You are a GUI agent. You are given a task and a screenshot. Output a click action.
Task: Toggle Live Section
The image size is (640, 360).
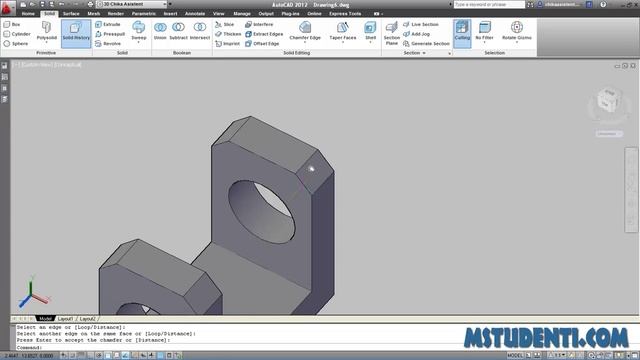tap(421, 24)
